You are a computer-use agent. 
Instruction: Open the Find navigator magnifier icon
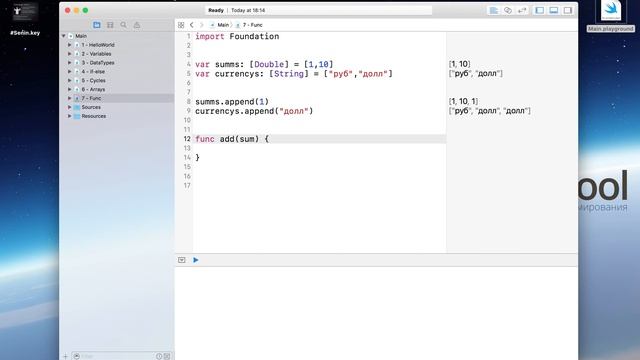pyautogui.click(x=124, y=25)
